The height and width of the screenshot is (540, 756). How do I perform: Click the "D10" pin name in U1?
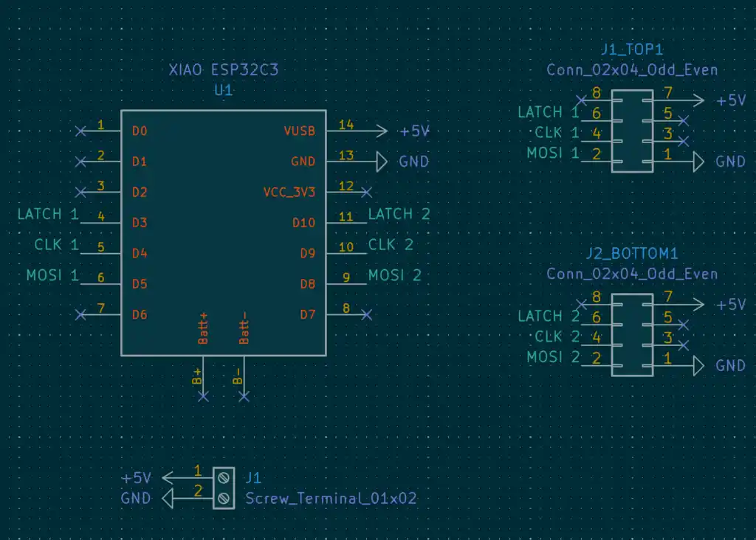point(303,223)
